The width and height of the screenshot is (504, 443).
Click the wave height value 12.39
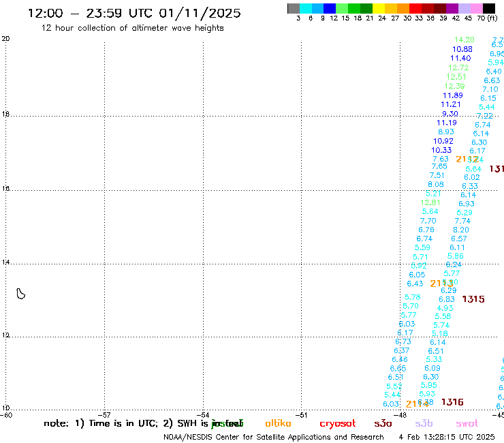pyautogui.click(x=454, y=86)
